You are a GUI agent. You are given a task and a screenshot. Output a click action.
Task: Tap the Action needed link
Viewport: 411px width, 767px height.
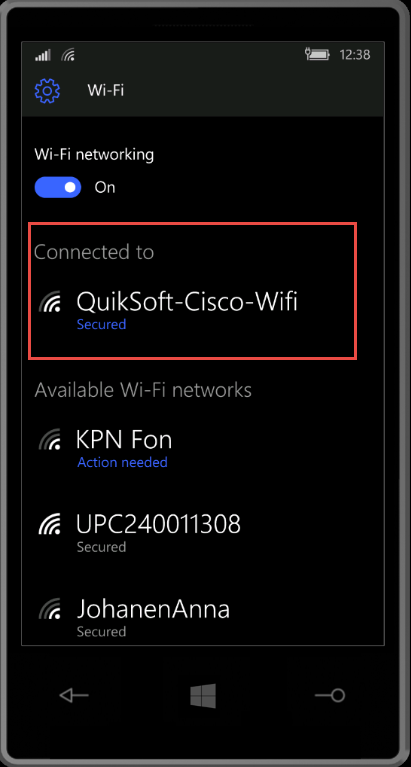[122, 462]
